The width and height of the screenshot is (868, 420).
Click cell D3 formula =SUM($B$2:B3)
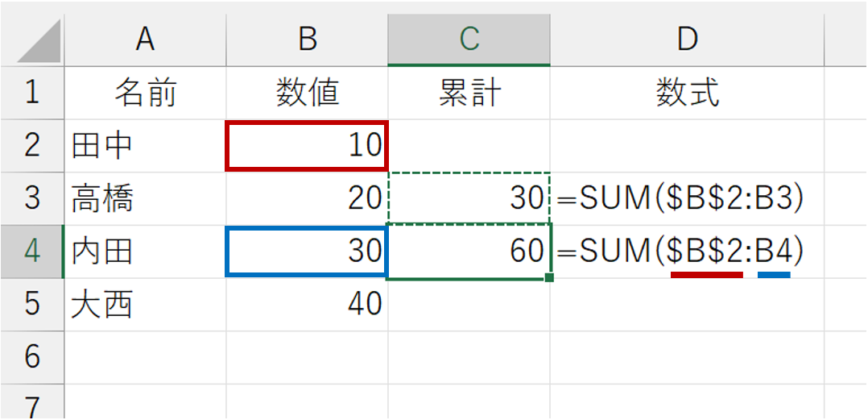pyautogui.click(x=687, y=198)
